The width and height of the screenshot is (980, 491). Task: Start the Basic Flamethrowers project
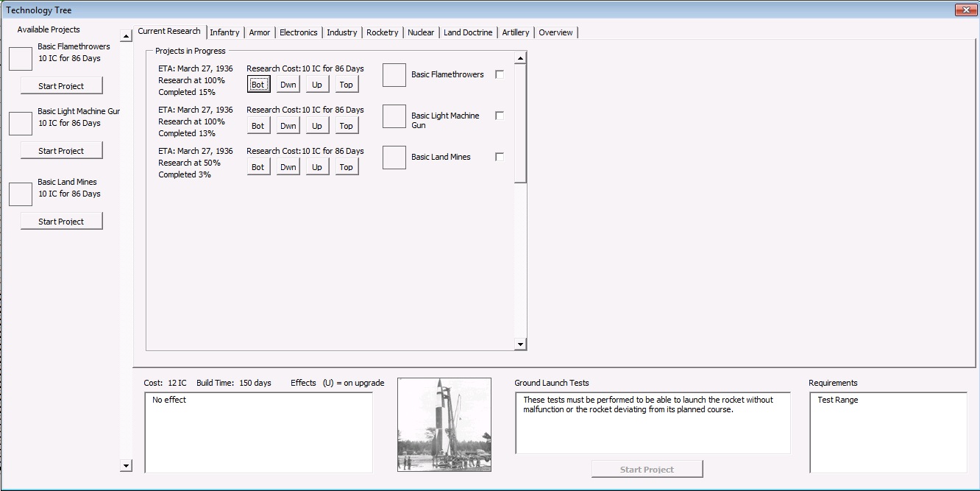tap(61, 86)
